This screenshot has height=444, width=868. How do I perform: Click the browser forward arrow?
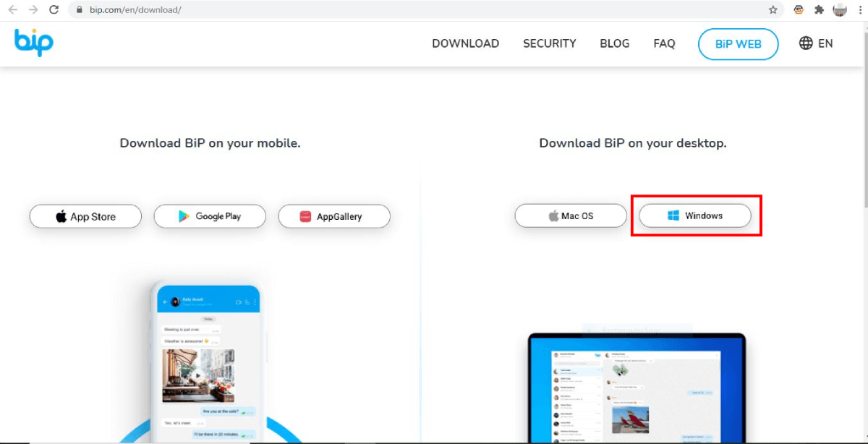[x=33, y=10]
